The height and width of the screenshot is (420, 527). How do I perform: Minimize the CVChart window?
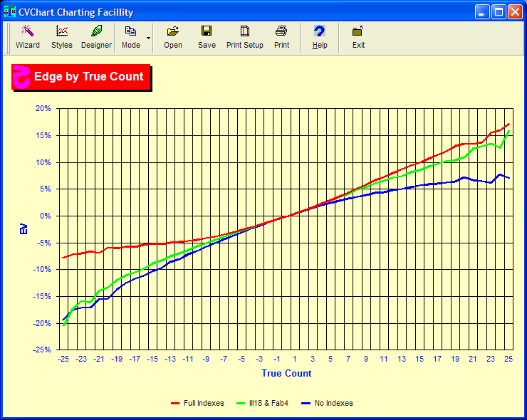point(483,12)
